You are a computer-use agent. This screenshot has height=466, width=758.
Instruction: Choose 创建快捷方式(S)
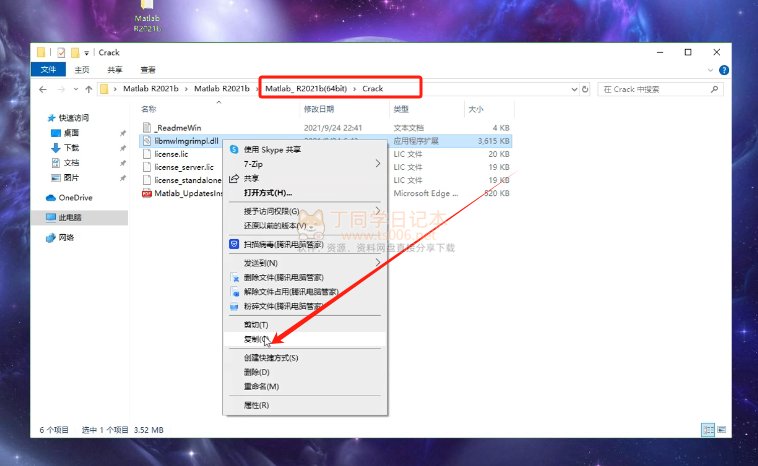click(305, 358)
